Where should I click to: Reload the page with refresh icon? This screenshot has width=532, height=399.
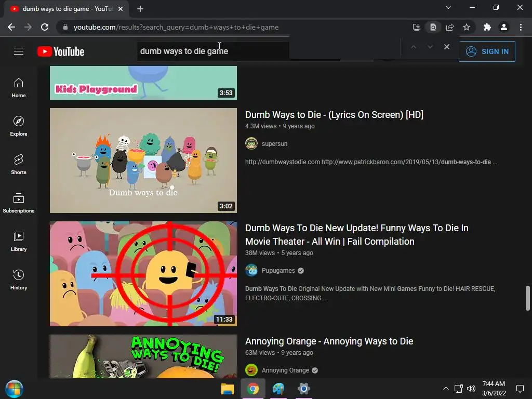(x=45, y=27)
